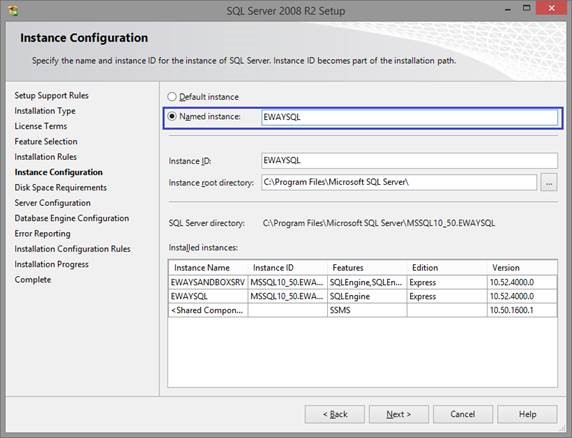This screenshot has width=572, height=438.
Task: Click the Back button
Action: click(x=335, y=414)
